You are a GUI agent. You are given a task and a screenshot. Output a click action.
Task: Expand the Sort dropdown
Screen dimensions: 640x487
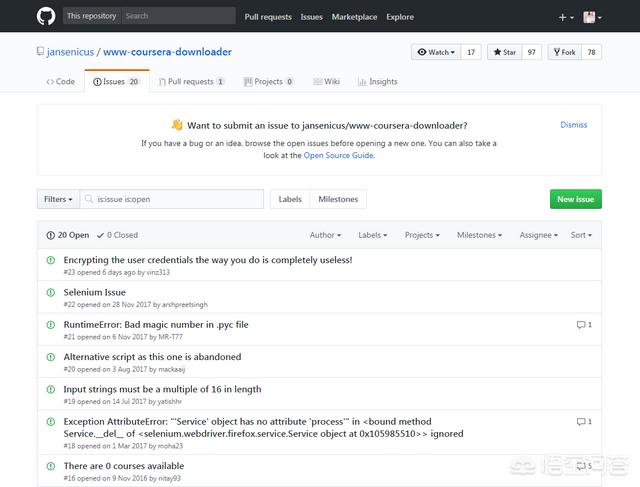pyautogui.click(x=581, y=235)
